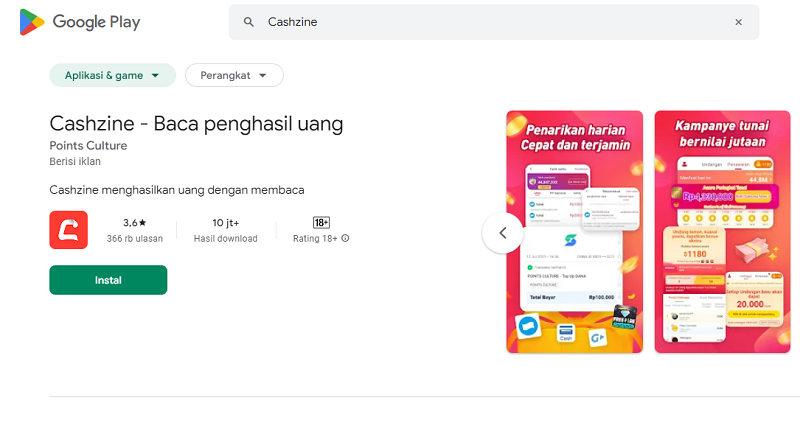Click the 18+ rating badge

point(321,223)
